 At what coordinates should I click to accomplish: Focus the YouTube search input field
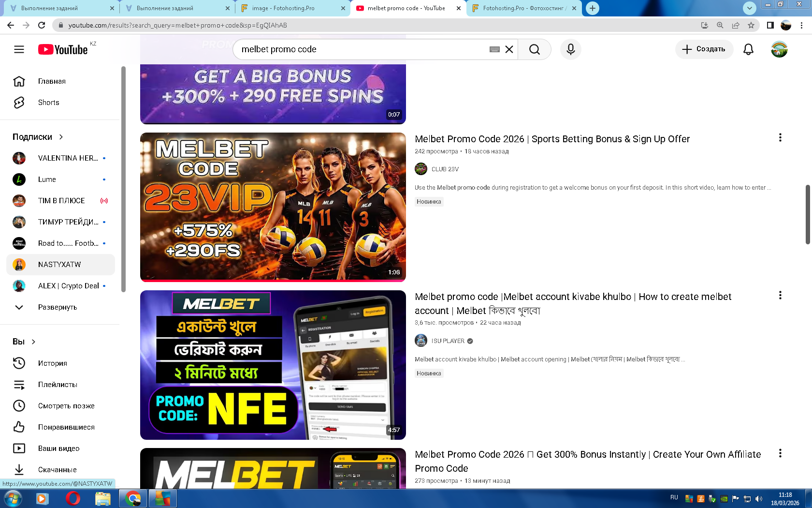(362, 49)
